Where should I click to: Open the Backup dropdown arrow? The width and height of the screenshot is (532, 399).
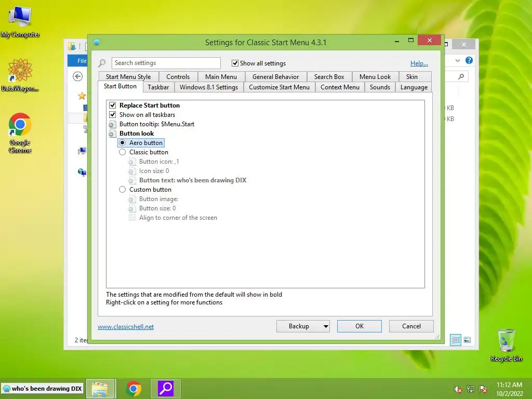[x=326, y=326]
